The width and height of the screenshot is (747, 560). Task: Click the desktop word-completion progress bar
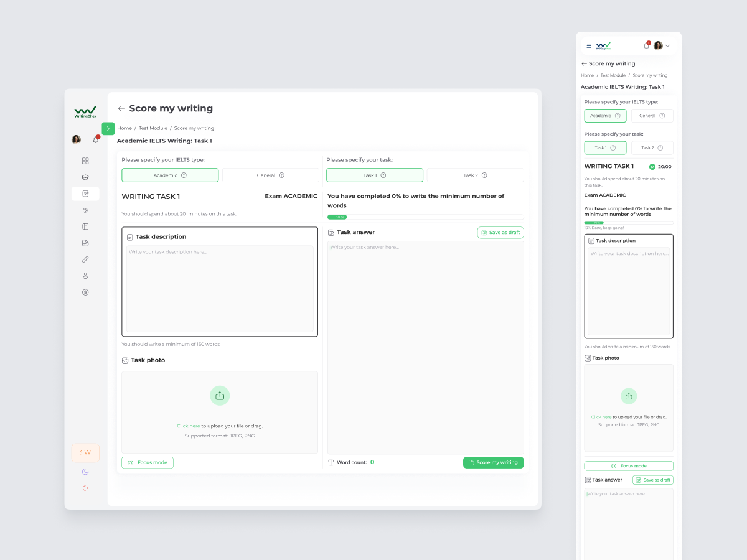pos(425,217)
